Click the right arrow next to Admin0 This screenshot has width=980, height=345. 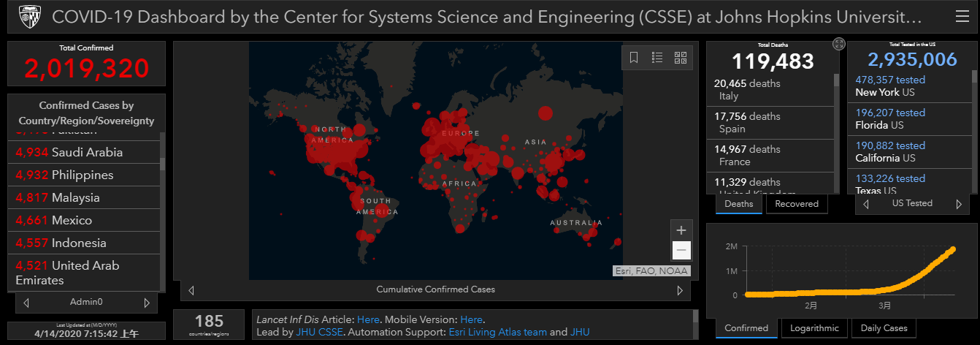coord(147,303)
